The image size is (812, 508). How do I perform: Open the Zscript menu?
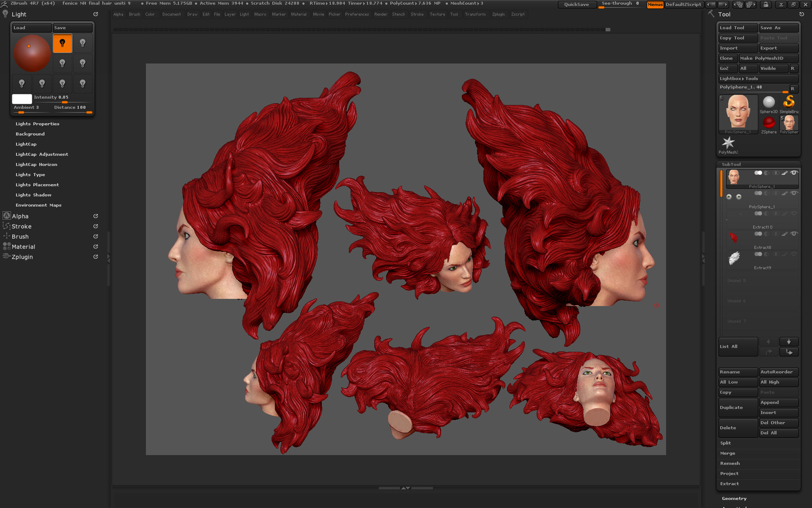(x=518, y=14)
